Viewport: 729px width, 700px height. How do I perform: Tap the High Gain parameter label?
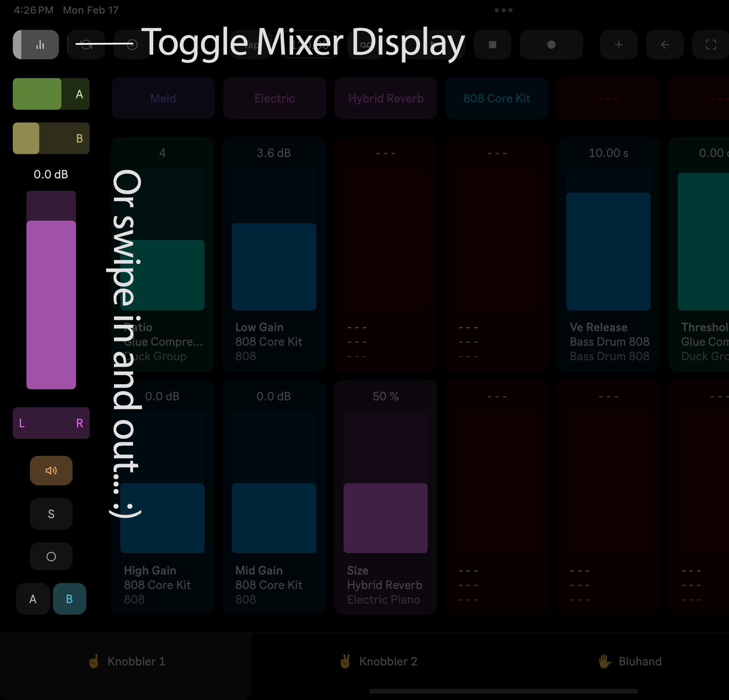150,570
